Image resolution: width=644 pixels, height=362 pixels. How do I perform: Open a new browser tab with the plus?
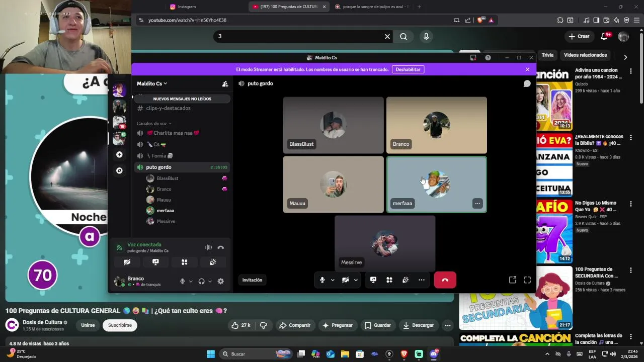[x=419, y=7]
